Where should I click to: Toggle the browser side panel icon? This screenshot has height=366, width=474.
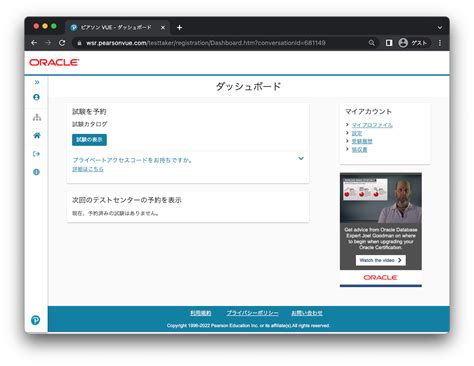tap(389, 43)
